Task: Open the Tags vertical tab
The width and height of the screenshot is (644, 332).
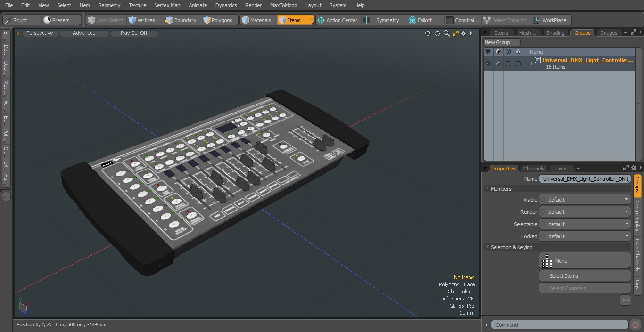Action: coord(637,284)
